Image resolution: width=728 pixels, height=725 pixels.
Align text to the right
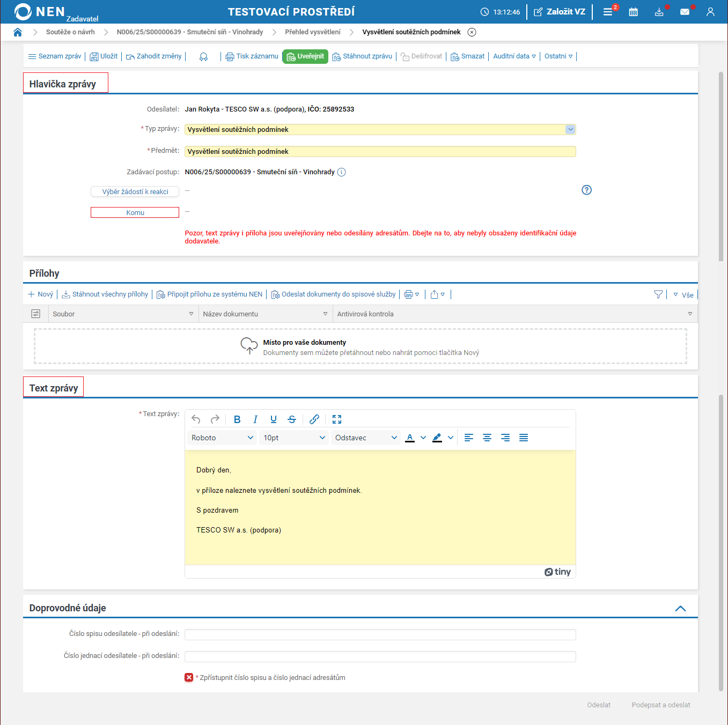coord(505,438)
